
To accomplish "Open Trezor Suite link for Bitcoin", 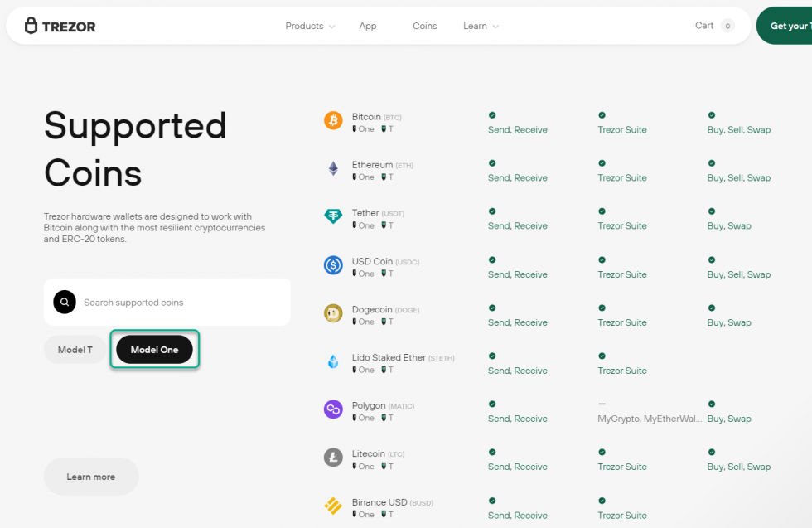I will [x=622, y=129].
